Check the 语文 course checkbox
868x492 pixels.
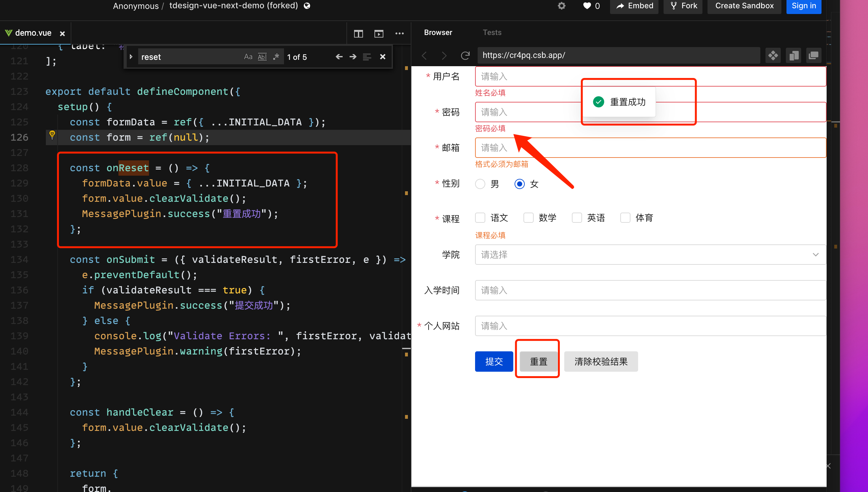[x=480, y=218]
